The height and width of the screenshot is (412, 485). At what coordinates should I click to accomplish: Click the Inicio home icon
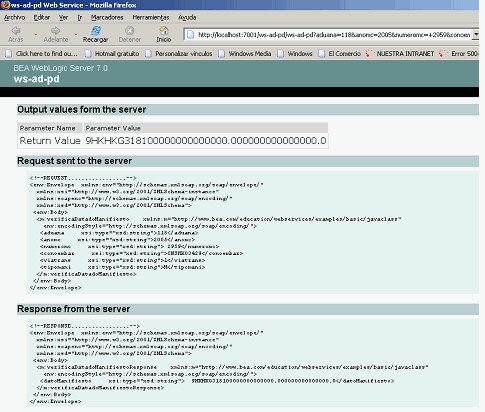[164, 31]
